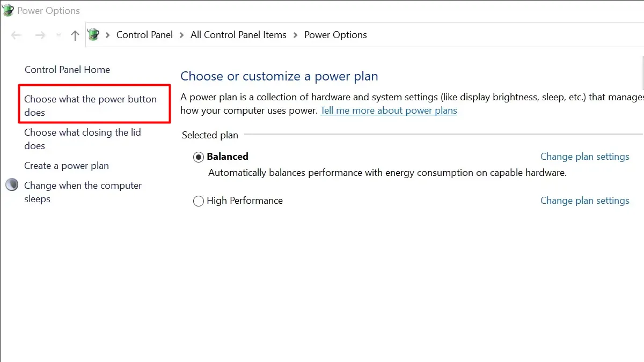Click the power icon in address bar

93,35
